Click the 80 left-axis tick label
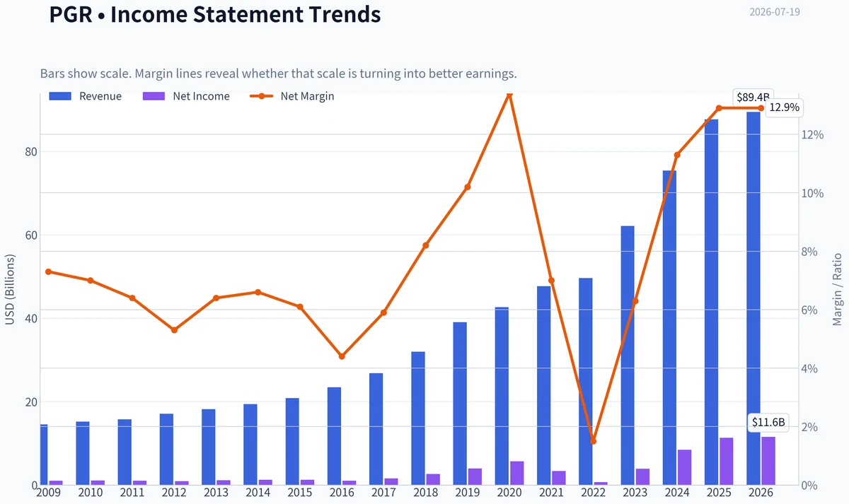Screen dimensions: 849x504 pos(30,151)
